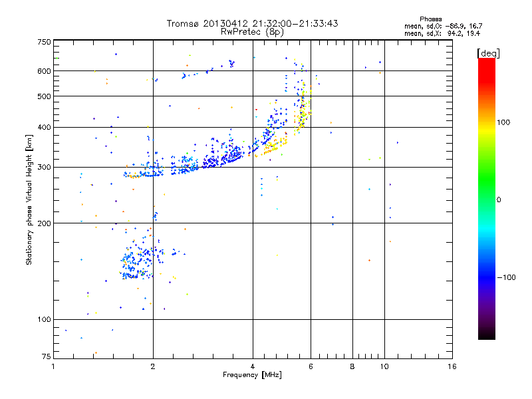Click the "16" tick on the frequency axis
The height and width of the screenshot is (399, 532).
452,366
